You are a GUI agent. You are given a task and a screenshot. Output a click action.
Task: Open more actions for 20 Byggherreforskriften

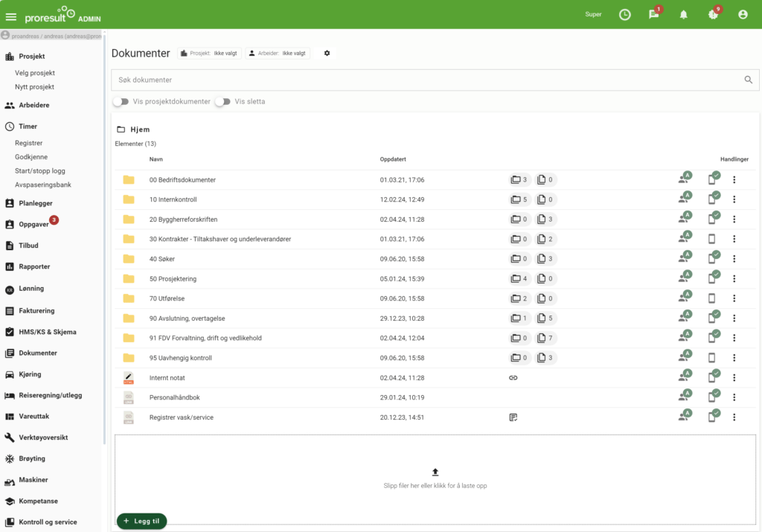coord(734,219)
